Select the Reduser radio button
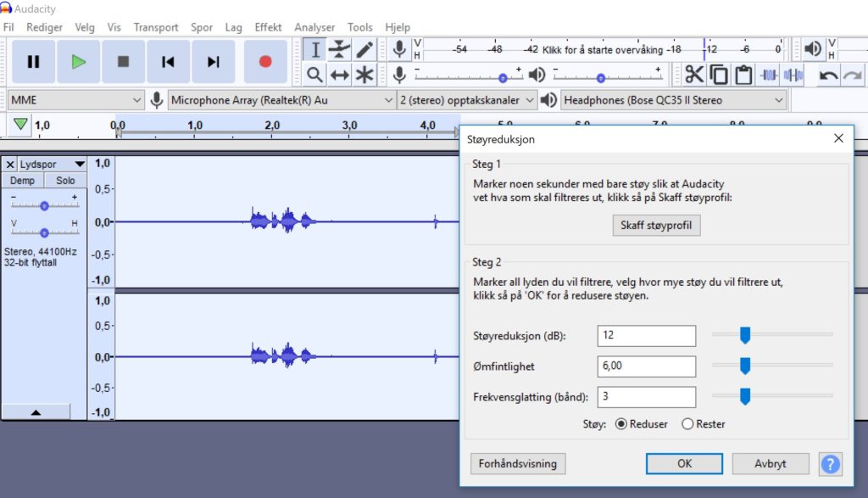This screenshot has height=498, width=868. click(x=621, y=424)
